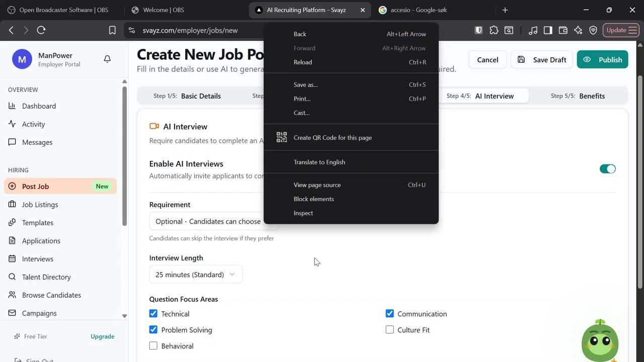Screen dimensions: 644x362
Task: Choose Translate to English in the context menu
Action: click(x=319, y=162)
